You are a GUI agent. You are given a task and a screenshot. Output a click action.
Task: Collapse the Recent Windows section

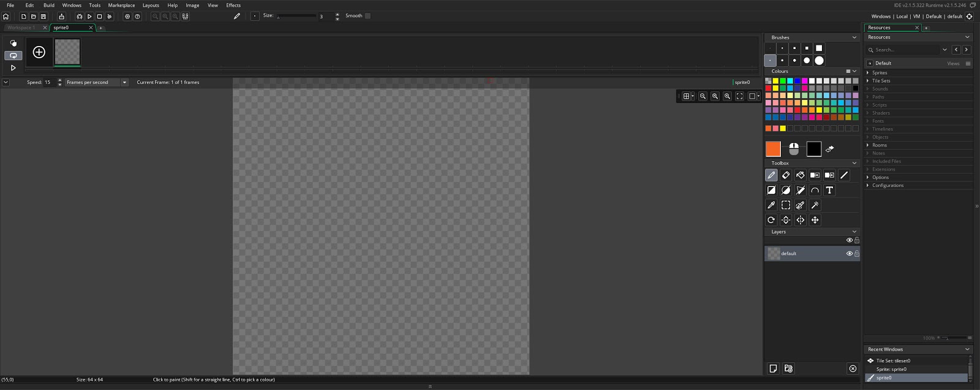click(x=968, y=350)
